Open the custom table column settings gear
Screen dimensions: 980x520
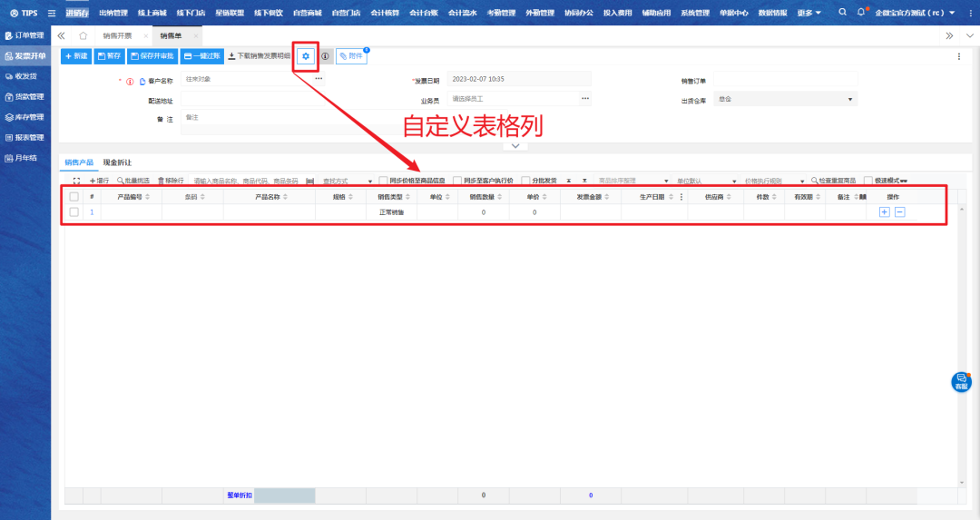click(x=306, y=56)
